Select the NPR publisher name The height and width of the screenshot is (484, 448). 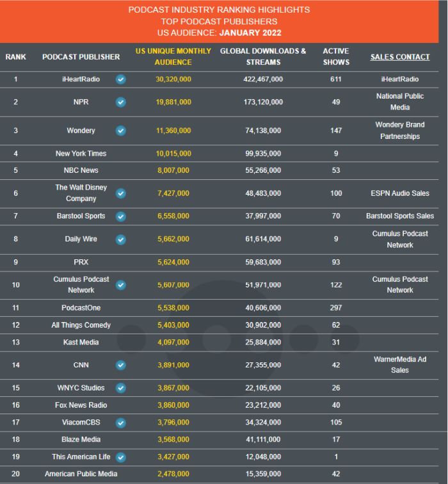click(x=81, y=102)
